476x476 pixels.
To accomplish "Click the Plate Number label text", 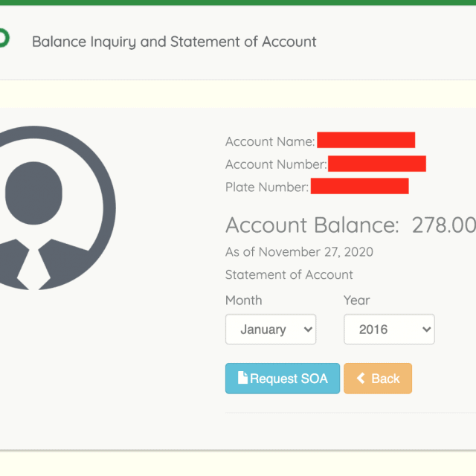I will click(x=266, y=187).
